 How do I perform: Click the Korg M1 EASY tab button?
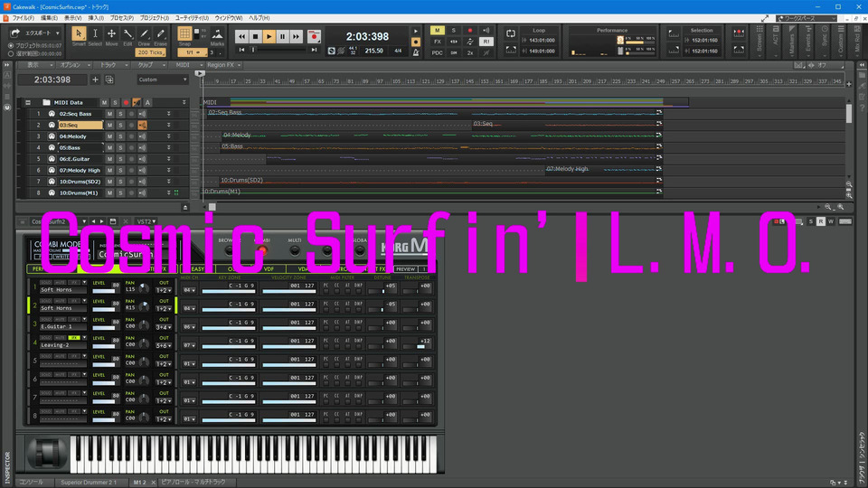(x=196, y=269)
